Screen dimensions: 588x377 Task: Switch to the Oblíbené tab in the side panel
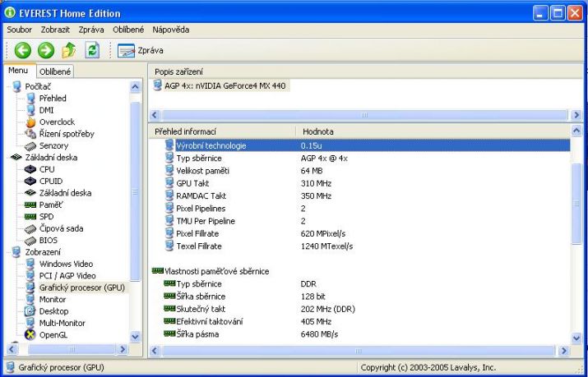[55, 71]
